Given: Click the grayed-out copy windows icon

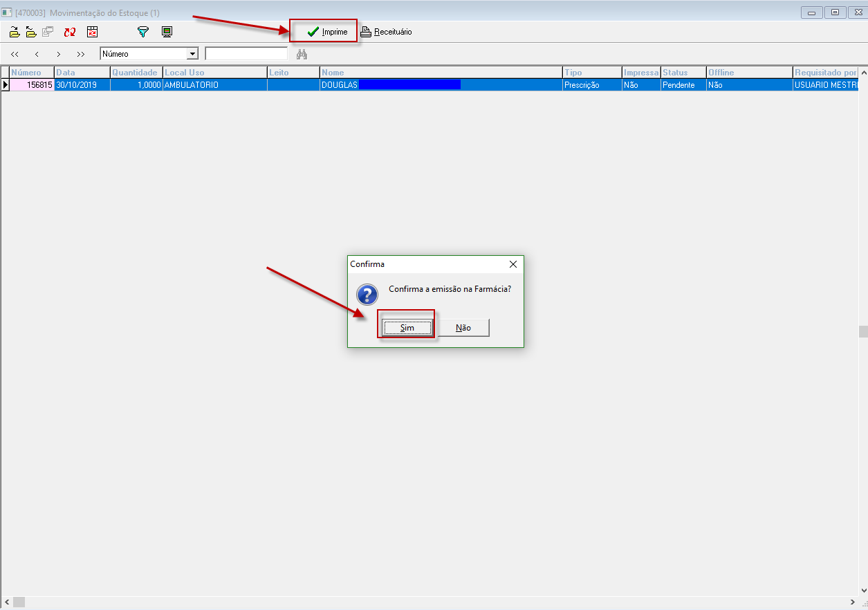Looking at the screenshot, I should pyautogui.click(x=48, y=32).
